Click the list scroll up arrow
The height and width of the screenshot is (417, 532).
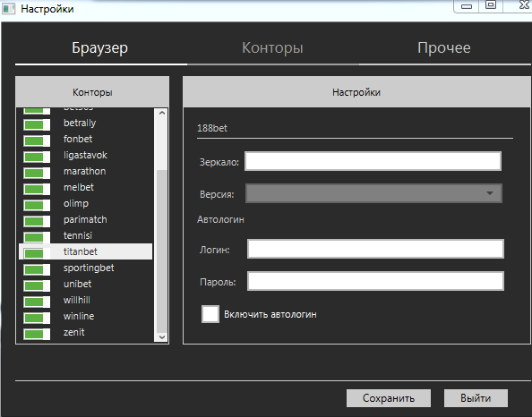click(162, 113)
